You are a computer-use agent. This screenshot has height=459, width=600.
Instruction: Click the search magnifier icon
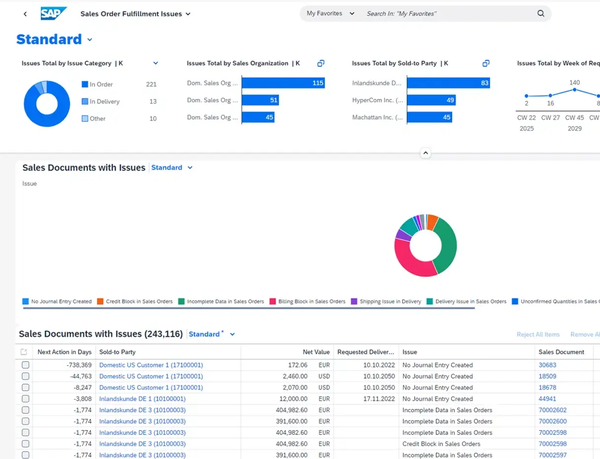[541, 14]
